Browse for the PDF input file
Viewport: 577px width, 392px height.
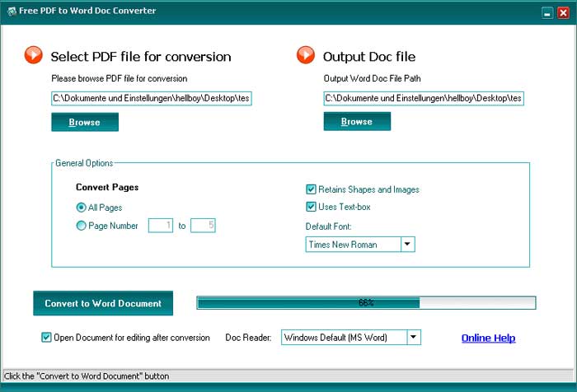pyautogui.click(x=85, y=122)
